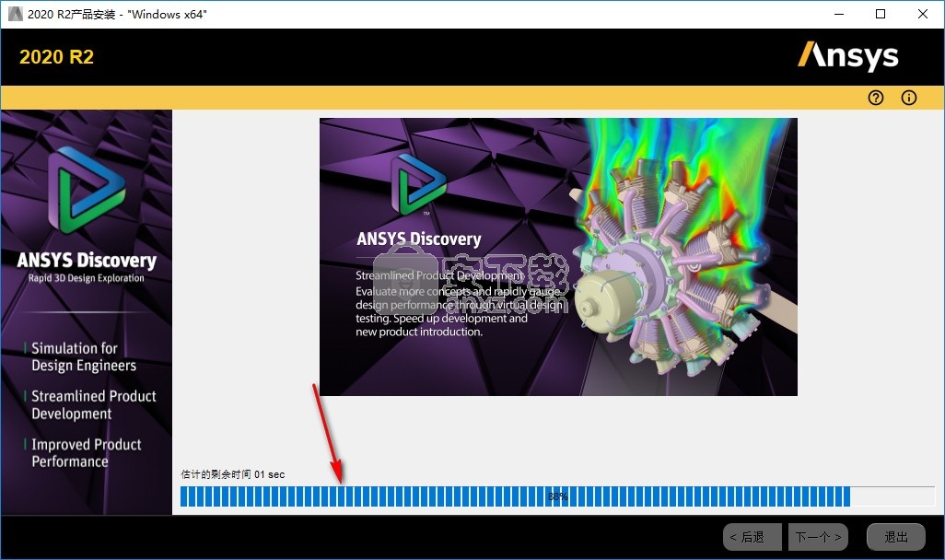Click the Ansys installer icon in the title bar
The height and width of the screenshot is (560, 945).
[x=15, y=14]
